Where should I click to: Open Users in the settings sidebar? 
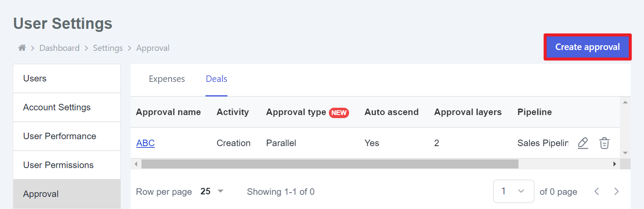(67, 78)
